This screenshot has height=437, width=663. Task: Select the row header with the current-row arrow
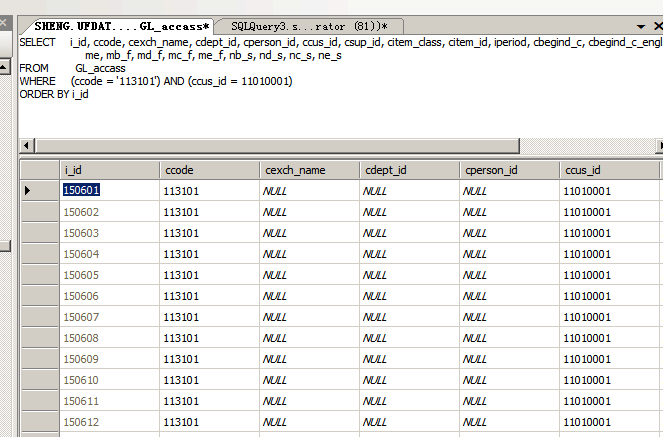coord(40,191)
